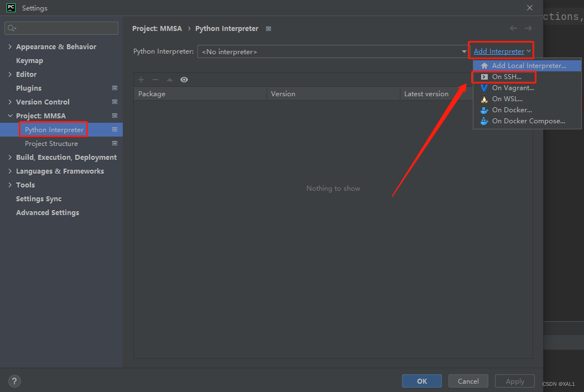The height and width of the screenshot is (392, 584).
Task: Click Project: MMSA breadcrumb
Action: (157, 29)
